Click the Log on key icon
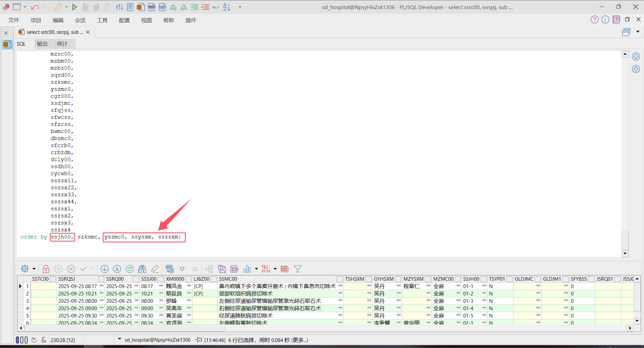Viewport: 644px width, 348px height. point(58,7)
